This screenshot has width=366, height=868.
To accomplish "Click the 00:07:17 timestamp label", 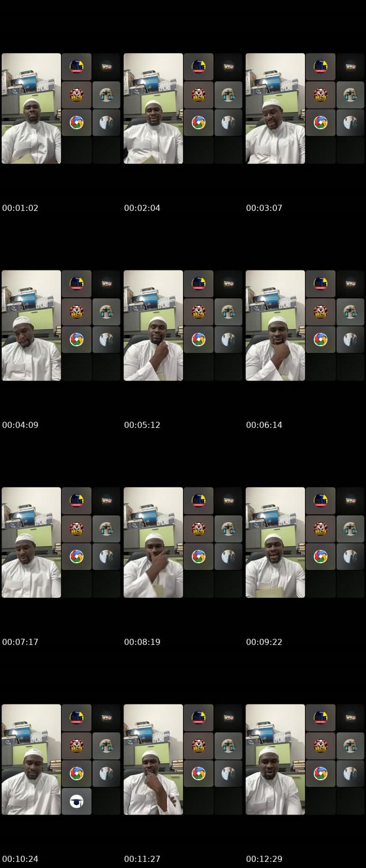I will point(20,642).
